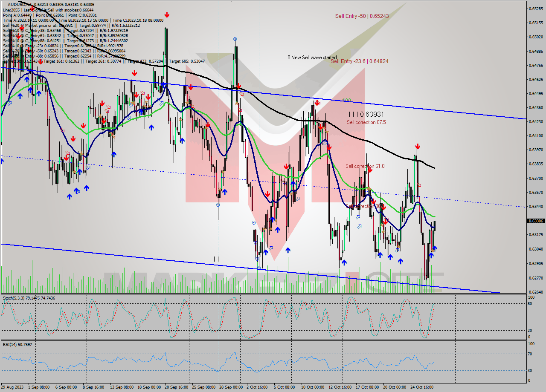Click the "0 New Sell wave started" annotation
This screenshot has width=546, height=392.
[313, 57]
